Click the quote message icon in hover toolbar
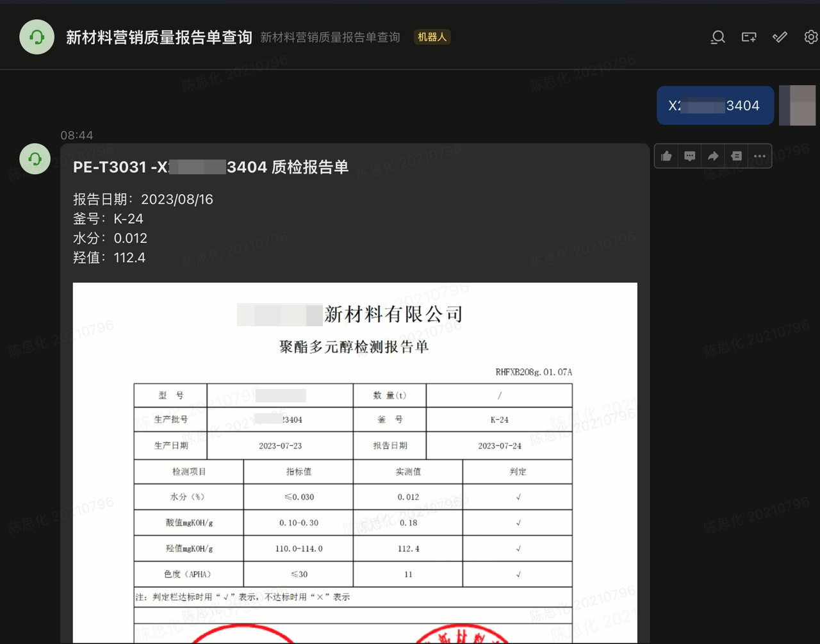820x644 pixels. [736, 156]
